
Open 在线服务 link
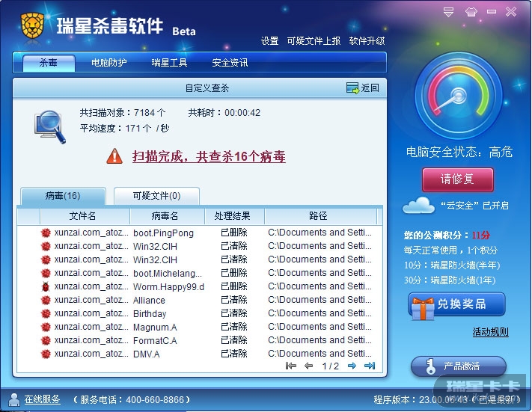point(43,399)
